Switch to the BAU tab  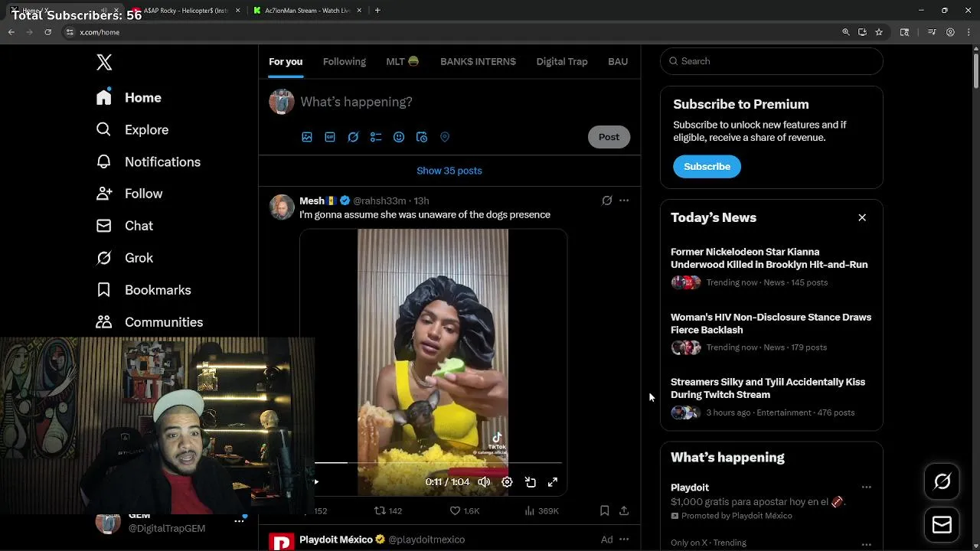coord(618,61)
